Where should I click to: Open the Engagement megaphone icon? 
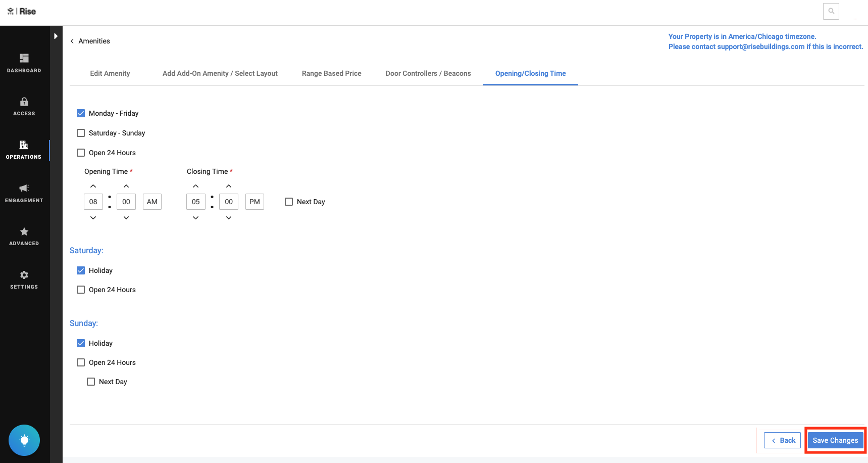pyautogui.click(x=24, y=188)
